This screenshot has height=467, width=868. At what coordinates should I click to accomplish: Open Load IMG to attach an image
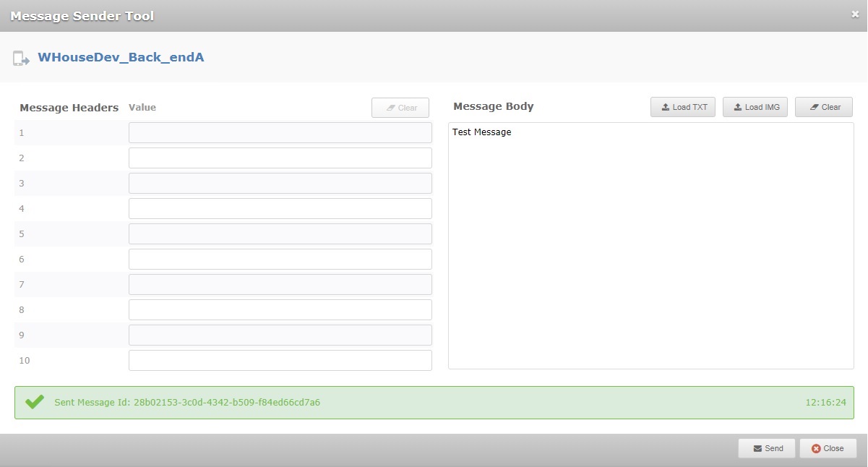click(x=755, y=106)
